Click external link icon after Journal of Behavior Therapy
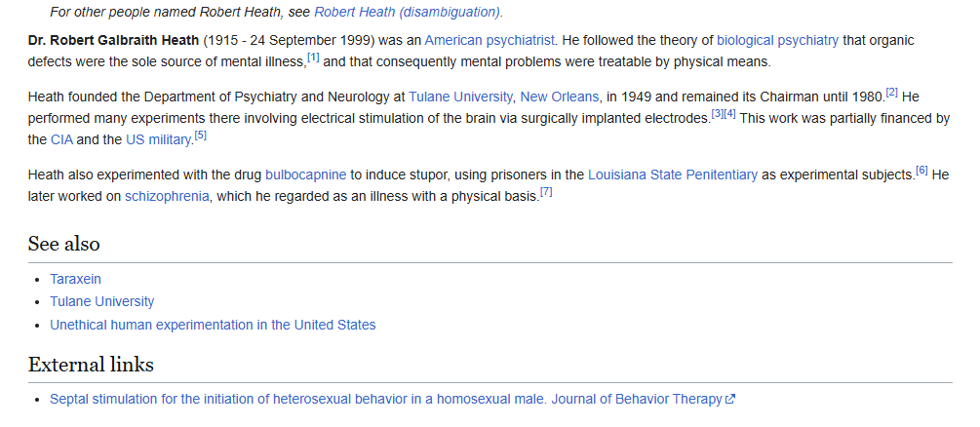Image resolution: width=980 pixels, height=427 pixels. pyautogui.click(x=730, y=400)
